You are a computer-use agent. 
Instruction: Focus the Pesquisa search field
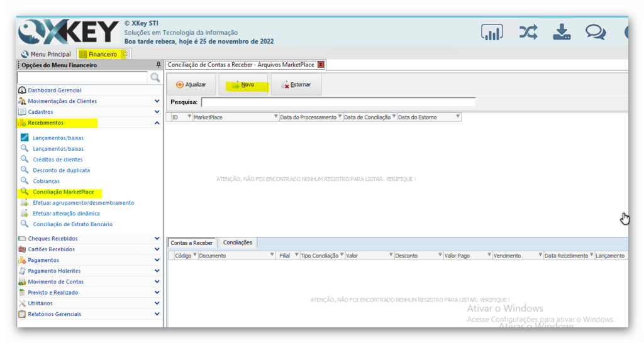coord(338,102)
